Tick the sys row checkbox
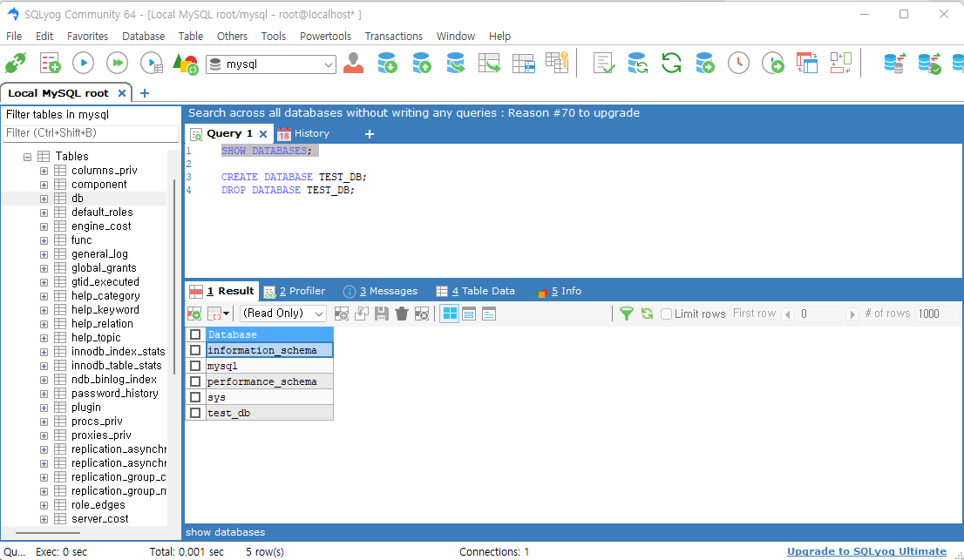964x560 pixels. tap(195, 396)
